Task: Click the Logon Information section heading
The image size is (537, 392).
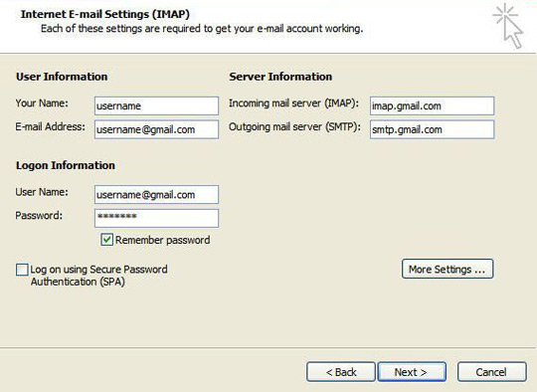Action: pyautogui.click(x=66, y=165)
